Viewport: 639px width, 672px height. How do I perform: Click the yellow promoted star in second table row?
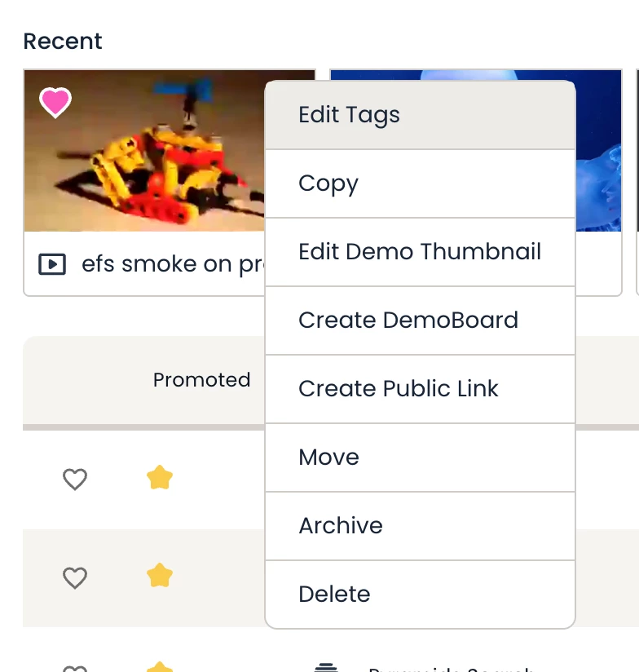(x=160, y=577)
